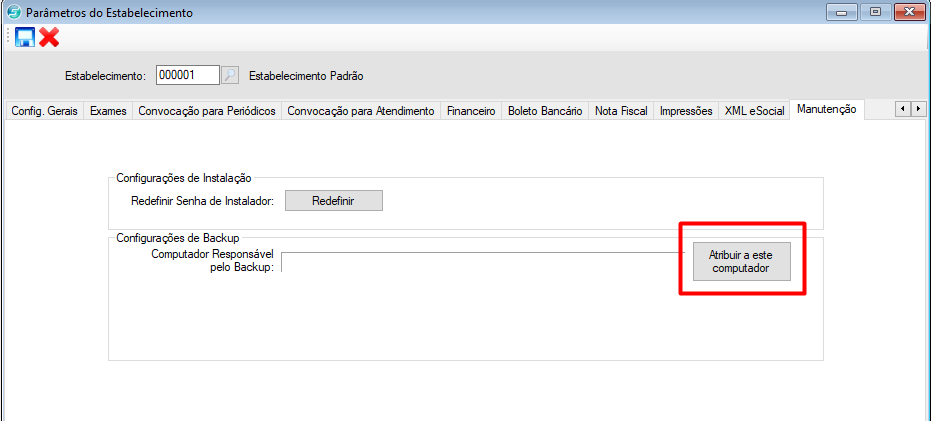Open establishment lookup with the magnifier icon

point(230,75)
